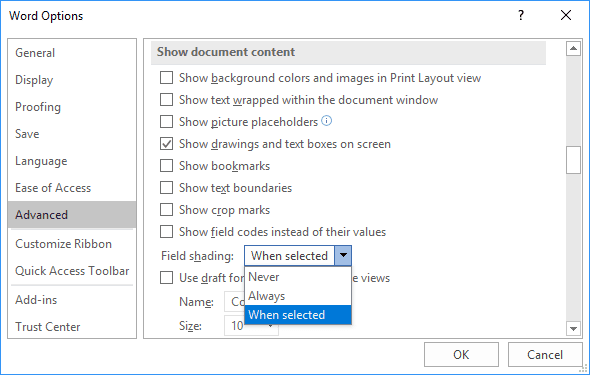590x375 pixels.
Task: Check Show picture placeholders option
Action: pyautogui.click(x=166, y=121)
